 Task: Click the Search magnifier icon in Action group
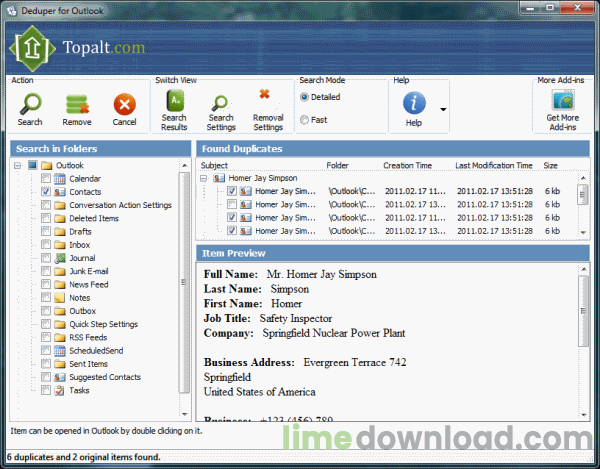tap(30, 105)
